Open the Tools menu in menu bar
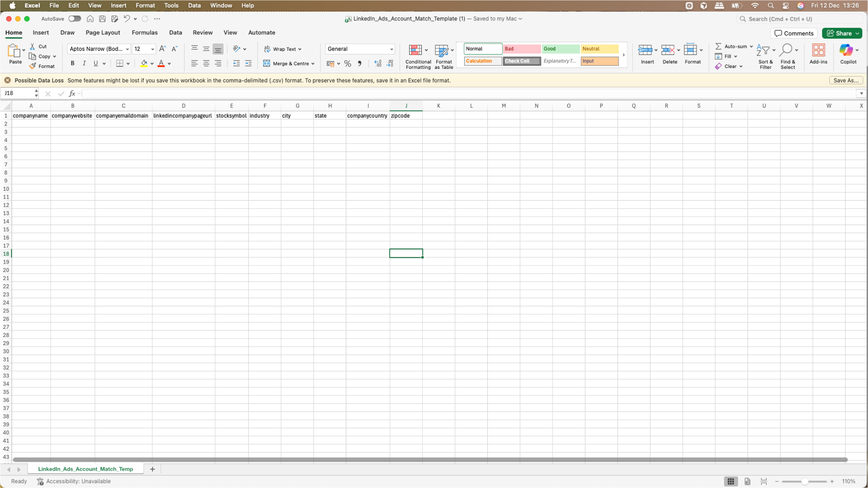Screen dimensions: 868x488 [x=171, y=5]
